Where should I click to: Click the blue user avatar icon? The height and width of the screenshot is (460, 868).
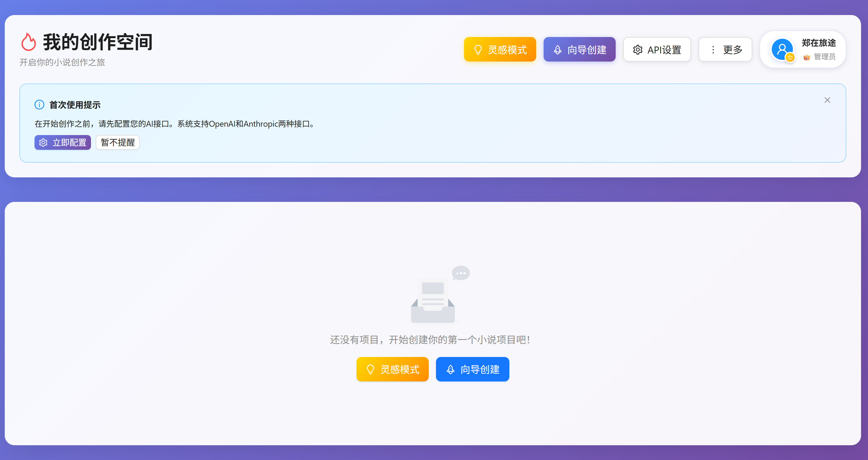click(781, 49)
